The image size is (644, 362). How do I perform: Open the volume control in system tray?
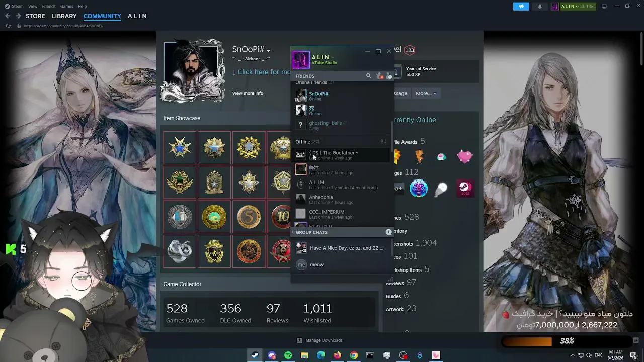589,355
